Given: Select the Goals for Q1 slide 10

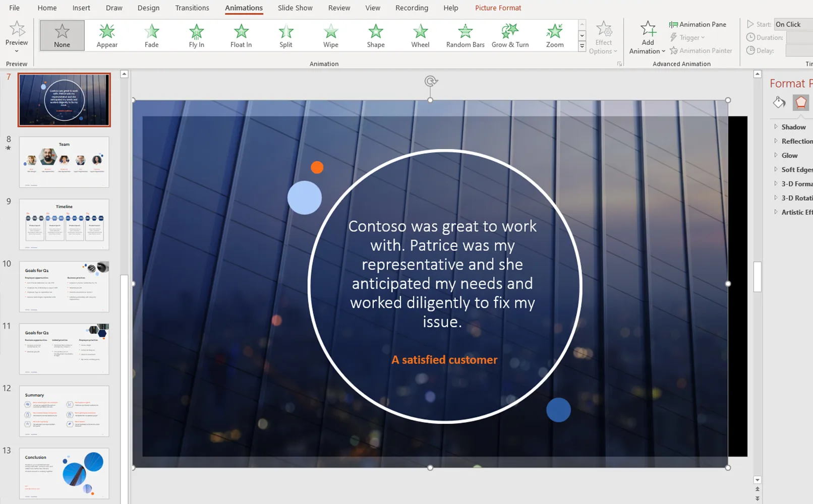Looking at the screenshot, I should [x=64, y=287].
